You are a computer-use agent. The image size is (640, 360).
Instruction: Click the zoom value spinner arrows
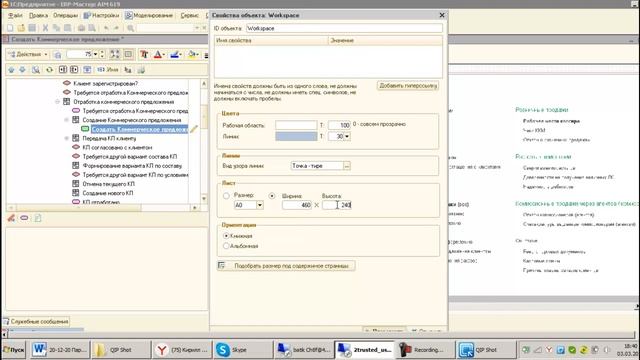[102, 54]
